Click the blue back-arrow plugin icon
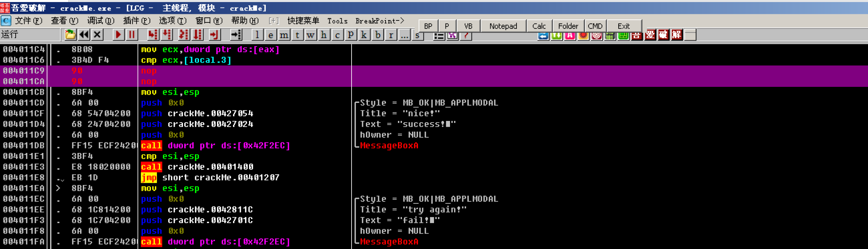 [x=543, y=36]
